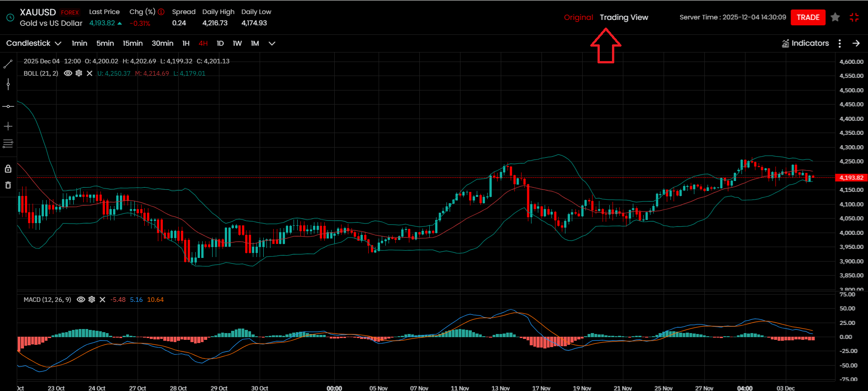The height and width of the screenshot is (391, 868).
Task: Select the Fibonacci retracement lines tool
Action: (8, 144)
